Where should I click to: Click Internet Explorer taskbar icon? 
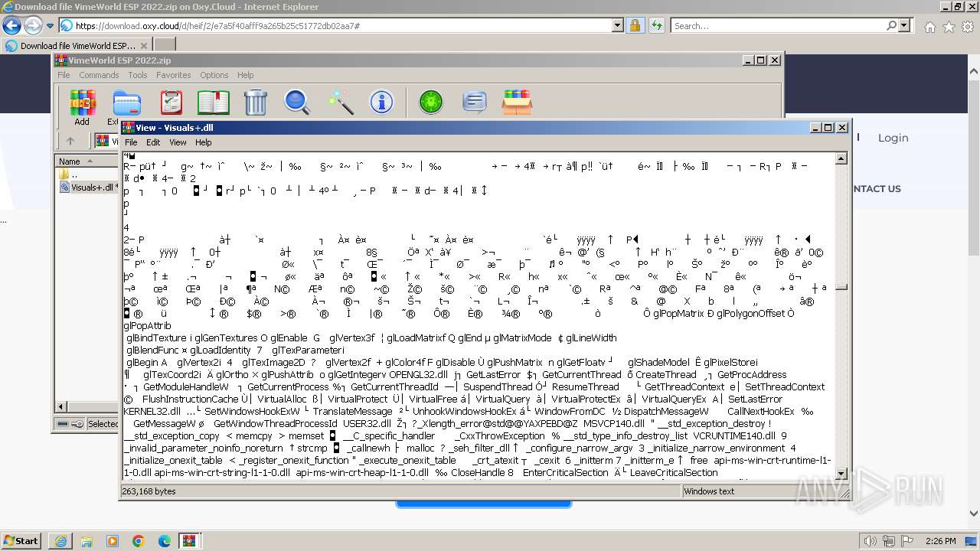click(x=60, y=541)
